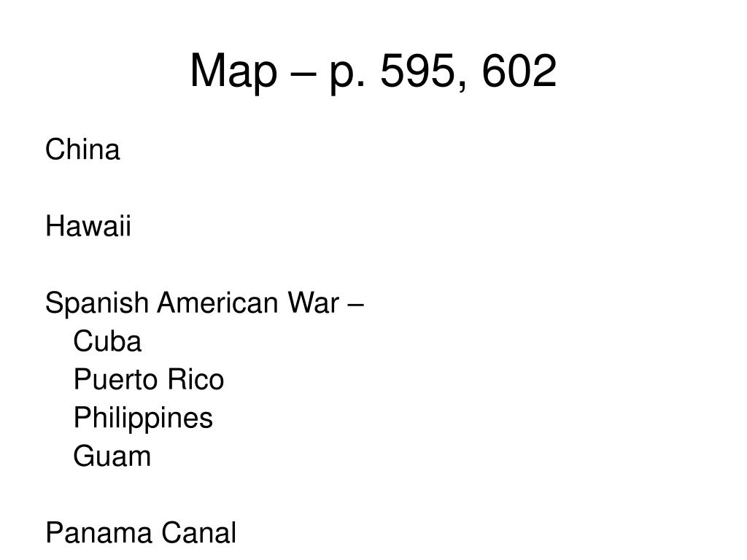The image size is (747, 560).
Task: Select the Philippines sub-item
Action: (143, 419)
